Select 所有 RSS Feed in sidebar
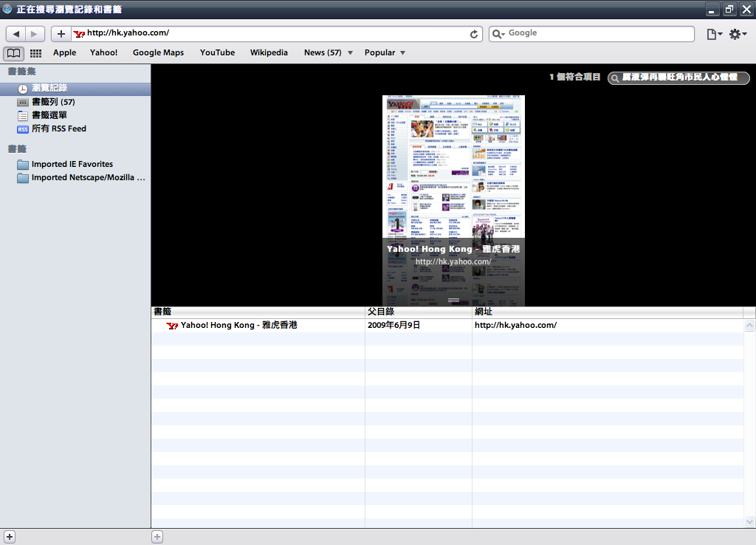The image size is (756, 545). coord(58,128)
